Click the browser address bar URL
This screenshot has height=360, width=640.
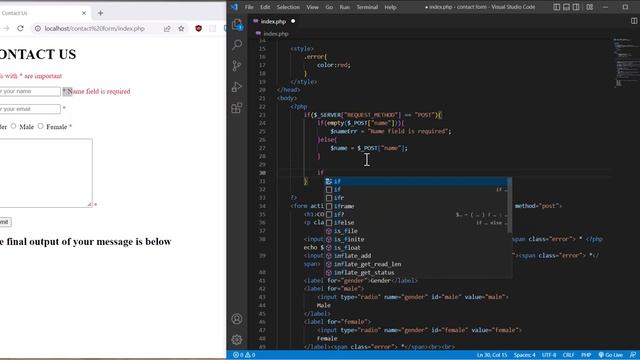coord(95,29)
